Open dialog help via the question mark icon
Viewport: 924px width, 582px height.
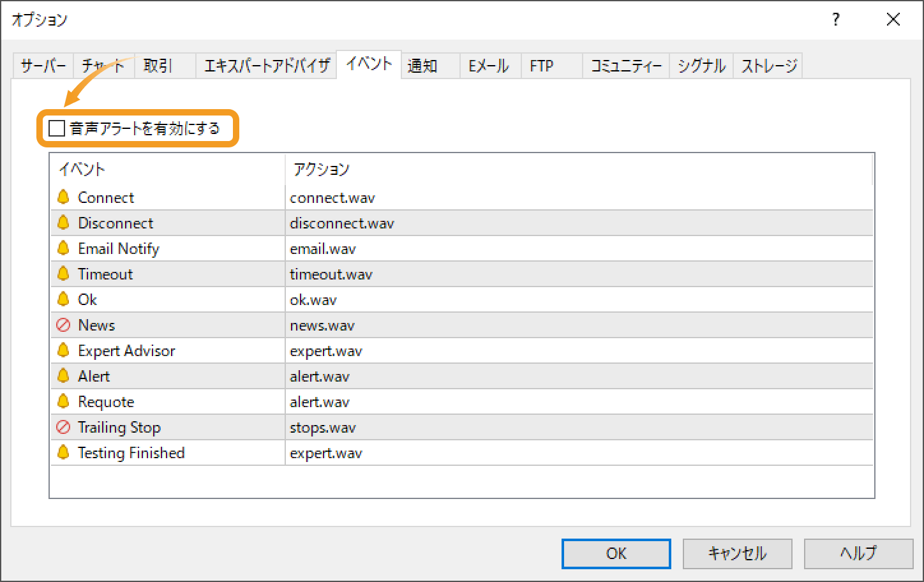pos(835,19)
